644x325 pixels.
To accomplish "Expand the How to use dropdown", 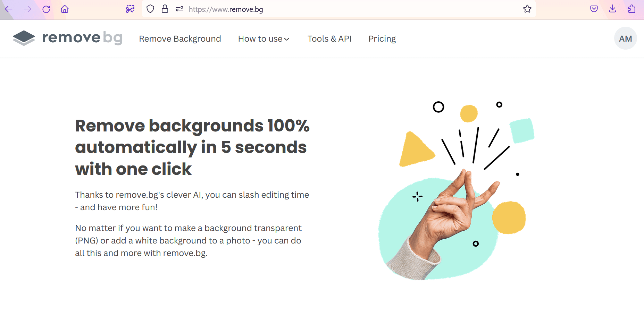I will point(264,39).
